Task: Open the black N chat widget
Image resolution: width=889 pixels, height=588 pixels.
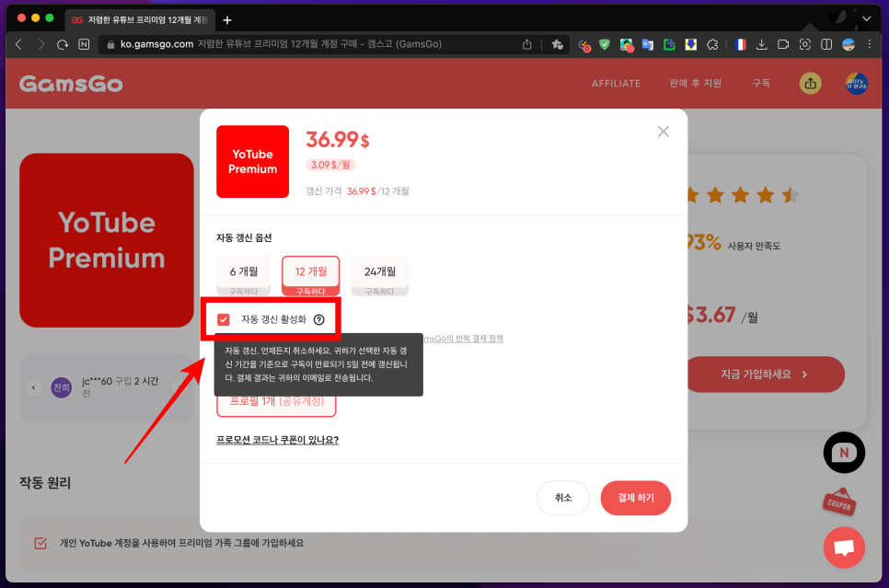Action: tap(844, 453)
